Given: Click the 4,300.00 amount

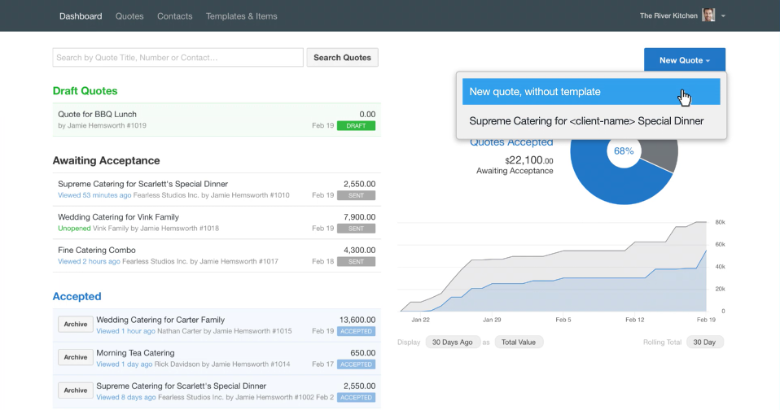Looking at the screenshot, I should [359, 250].
